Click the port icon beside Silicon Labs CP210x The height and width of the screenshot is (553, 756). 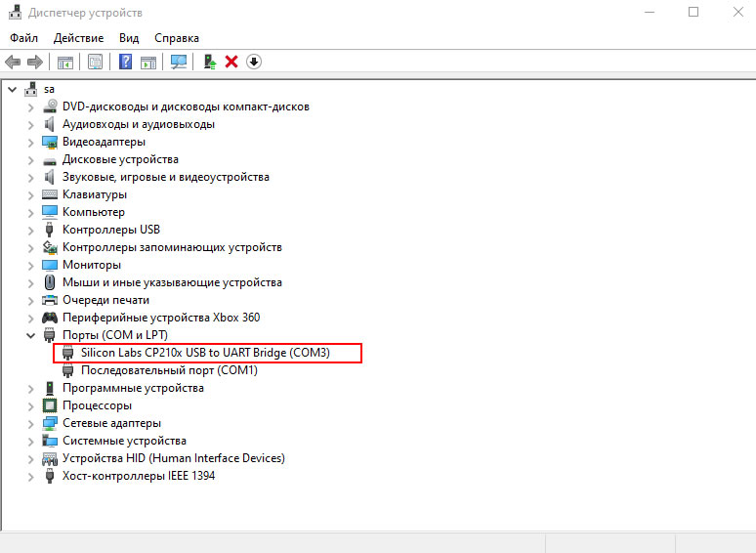pyautogui.click(x=68, y=353)
